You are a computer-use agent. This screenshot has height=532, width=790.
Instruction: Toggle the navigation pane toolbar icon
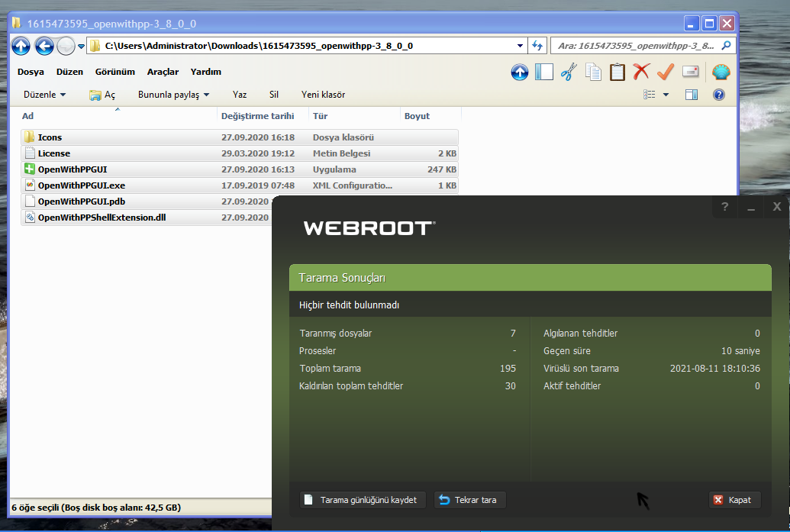tap(544, 72)
